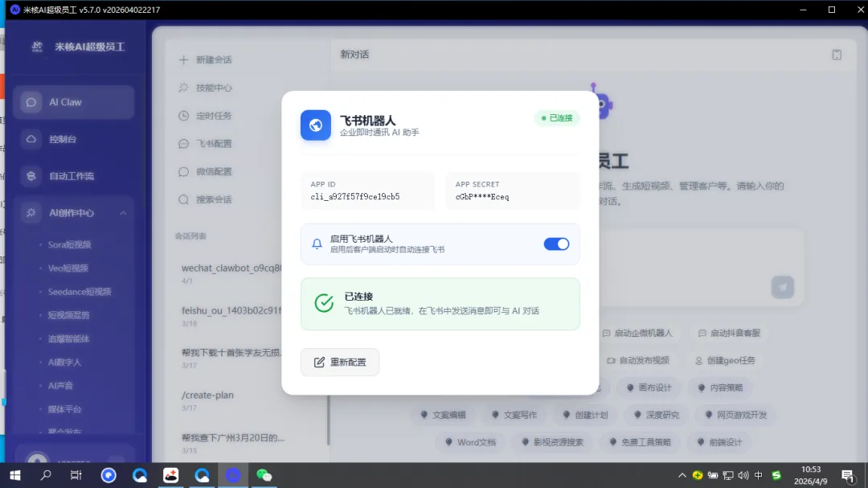Switch to the 新对话 conversation tab
Image resolution: width=868 pixels, height=488 pixels.
[354, 54]
